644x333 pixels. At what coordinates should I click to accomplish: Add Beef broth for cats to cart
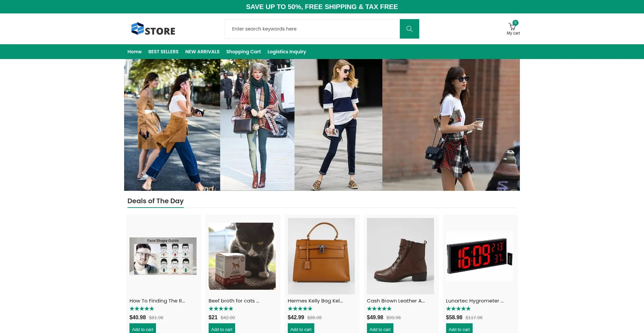[222, 329]
